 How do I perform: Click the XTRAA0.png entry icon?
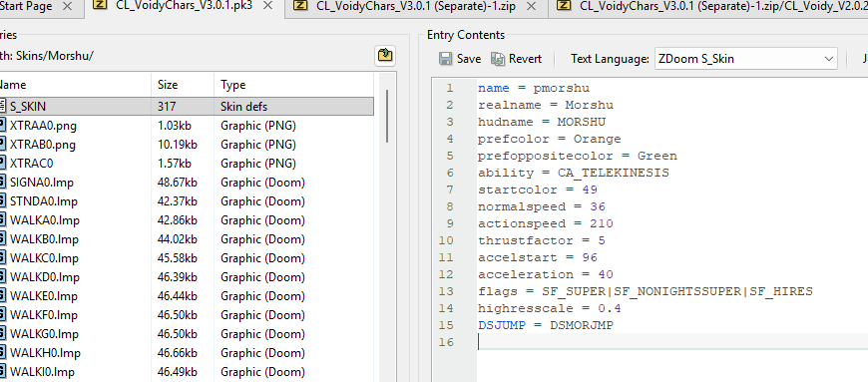[2, 125]
